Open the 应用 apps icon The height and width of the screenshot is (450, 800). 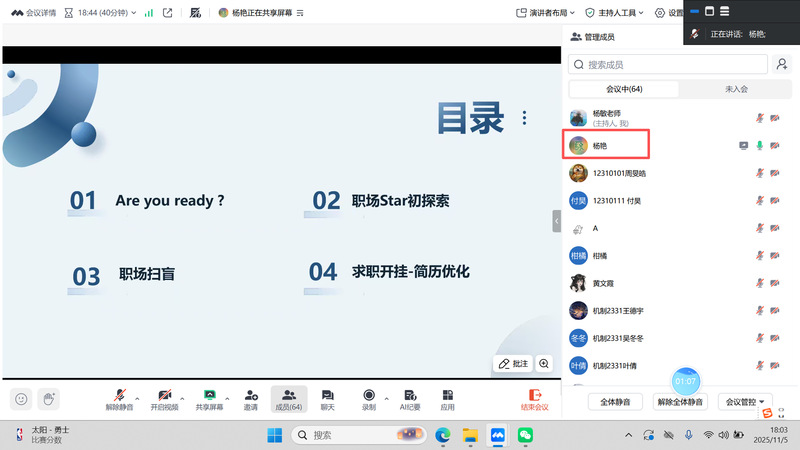[447, 399]
